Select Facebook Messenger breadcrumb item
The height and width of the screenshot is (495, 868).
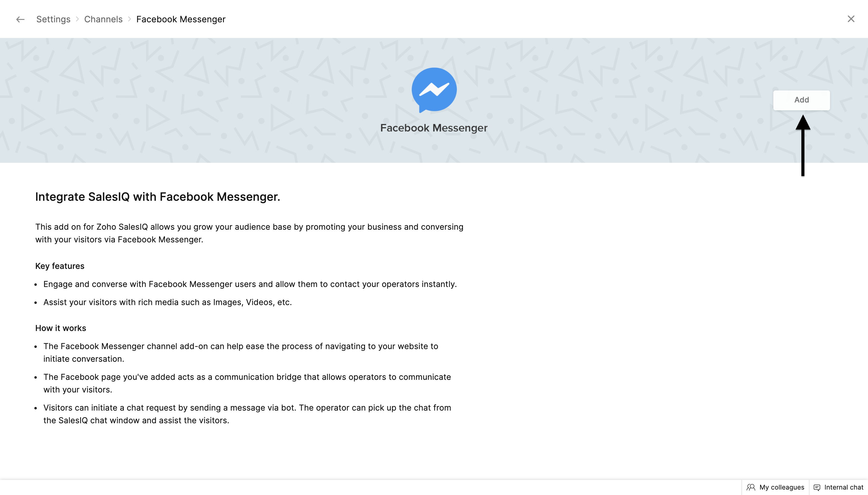(181, 19)
